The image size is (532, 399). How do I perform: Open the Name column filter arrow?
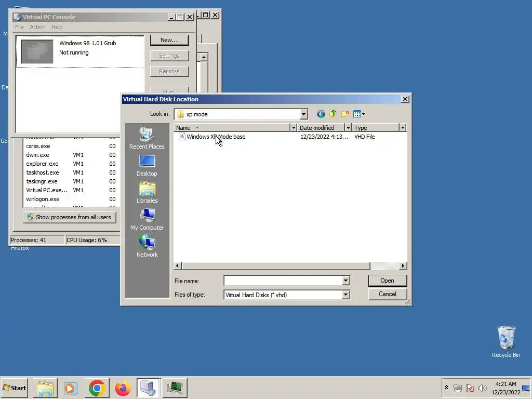294,128
